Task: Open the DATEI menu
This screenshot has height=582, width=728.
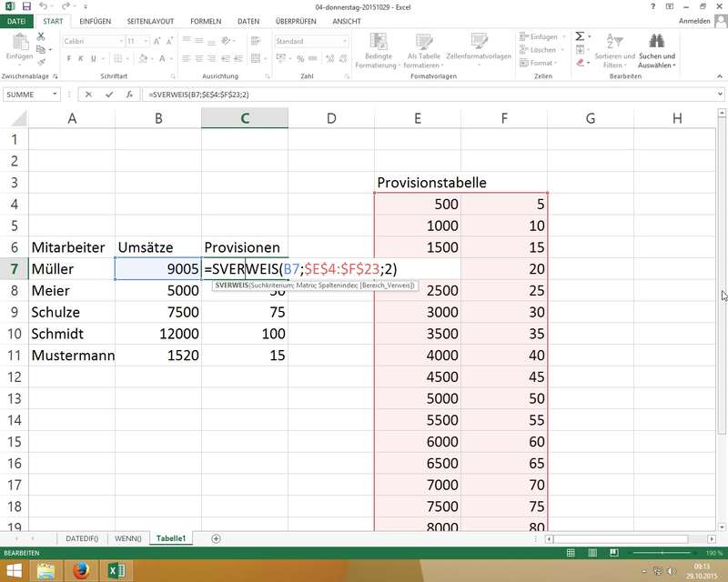Action: [x=17, y=21]
